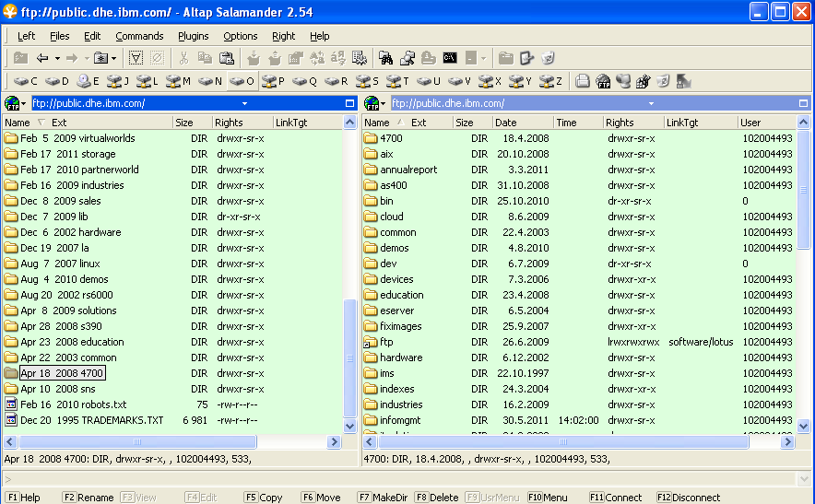The image size is (815, 504).
Task: Sort right panel by Date column
Action: [x=505, y=123]
